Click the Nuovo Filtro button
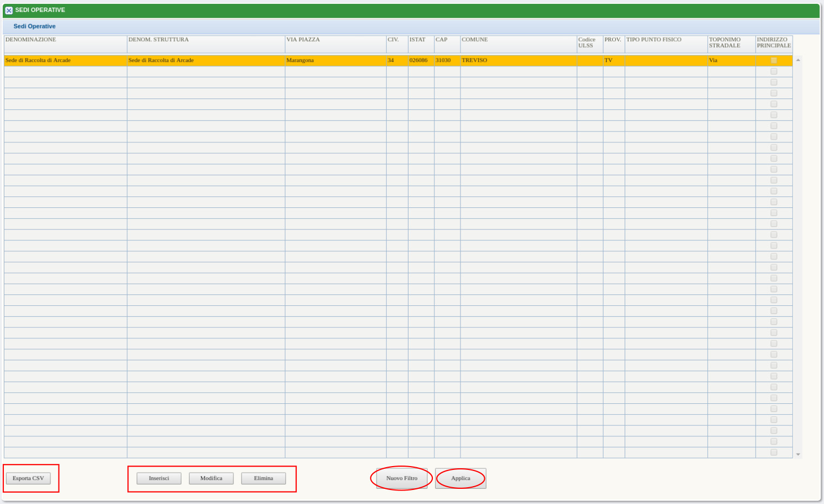The image size is (824, 504). coord(401,479)
